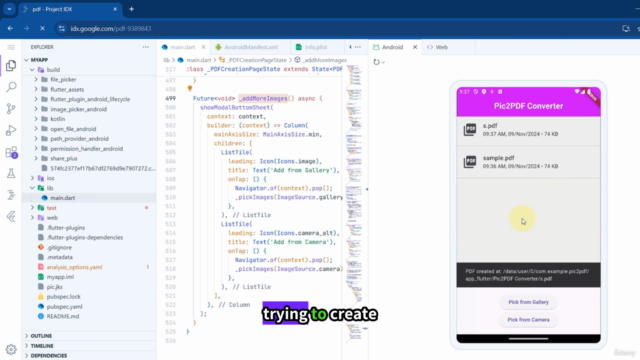The image size is (640, 360).
Task: View site information icon in address bar
Action: [62, 29]
